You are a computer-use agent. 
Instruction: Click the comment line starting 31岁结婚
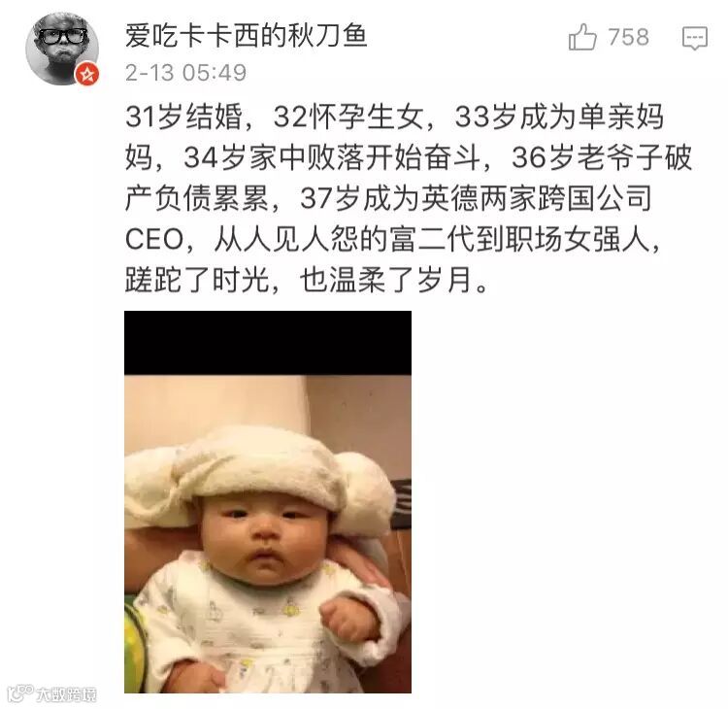click(395, 117)
